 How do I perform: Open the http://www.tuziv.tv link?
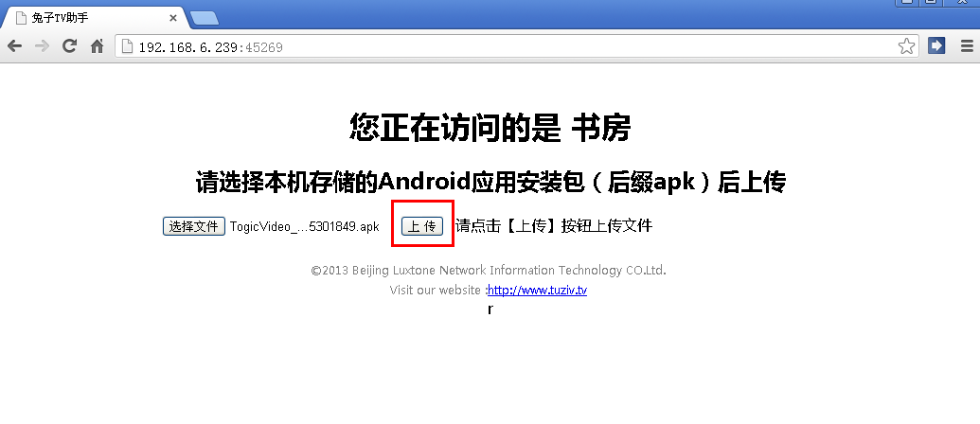pyautogui.click(x=537, y=290)
